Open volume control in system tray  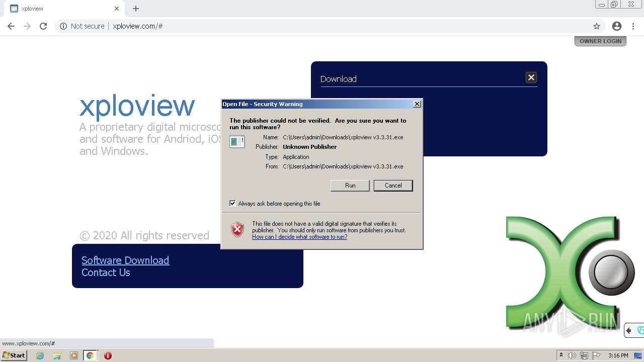click(572, 355)
